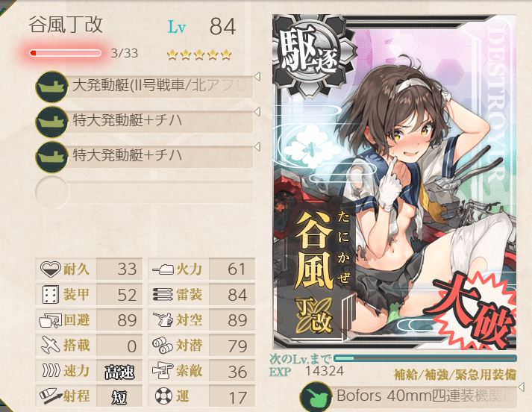532x412 pixels.
Task: Expand arrow beside second 特大発動艇+チハ slot
Action: (x=257, y=146)
